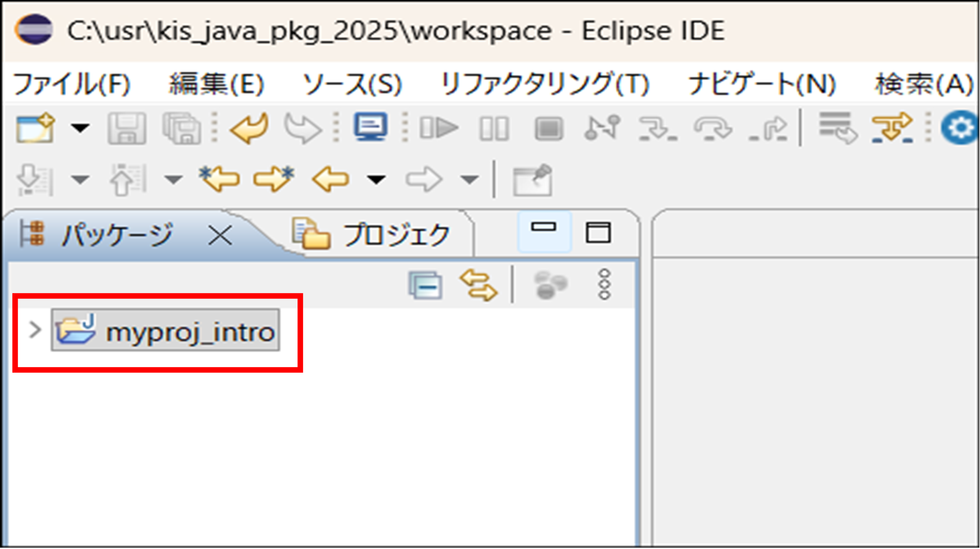Click the Step Over debug icon

[713, 129]
